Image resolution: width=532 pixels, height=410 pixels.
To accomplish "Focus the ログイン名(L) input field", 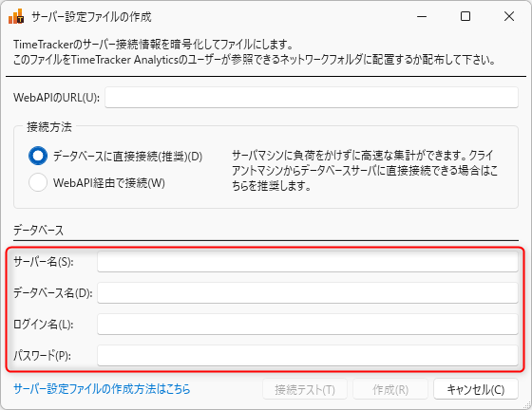I will [x=308, y=325].
